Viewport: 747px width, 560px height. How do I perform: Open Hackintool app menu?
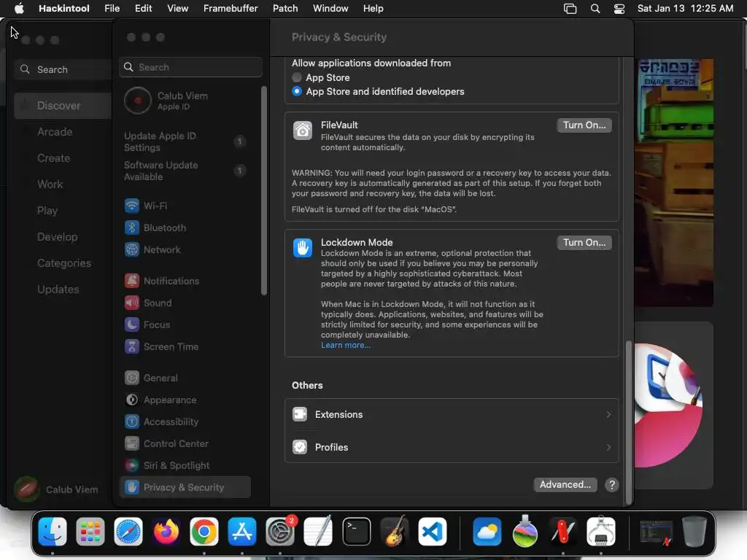(64, 8)
